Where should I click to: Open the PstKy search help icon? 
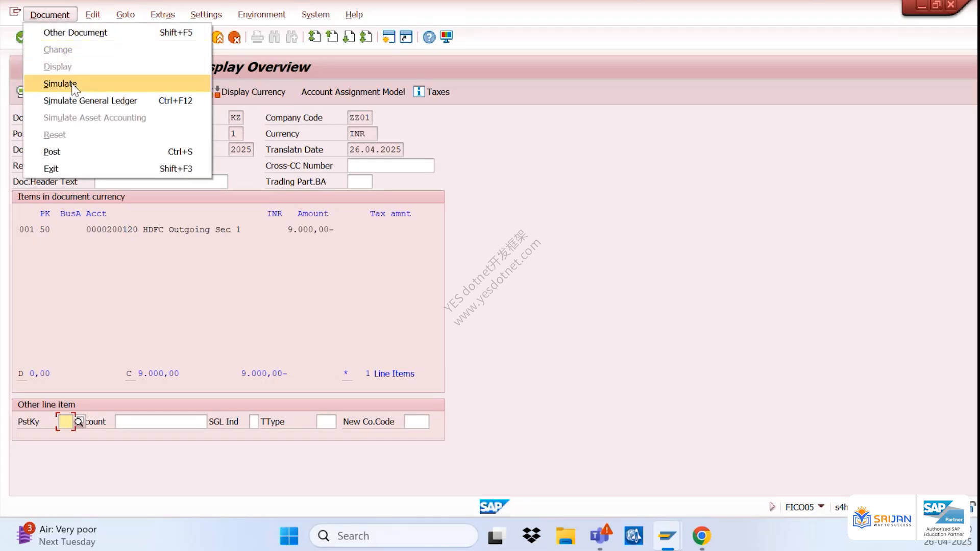pos(79,422)
